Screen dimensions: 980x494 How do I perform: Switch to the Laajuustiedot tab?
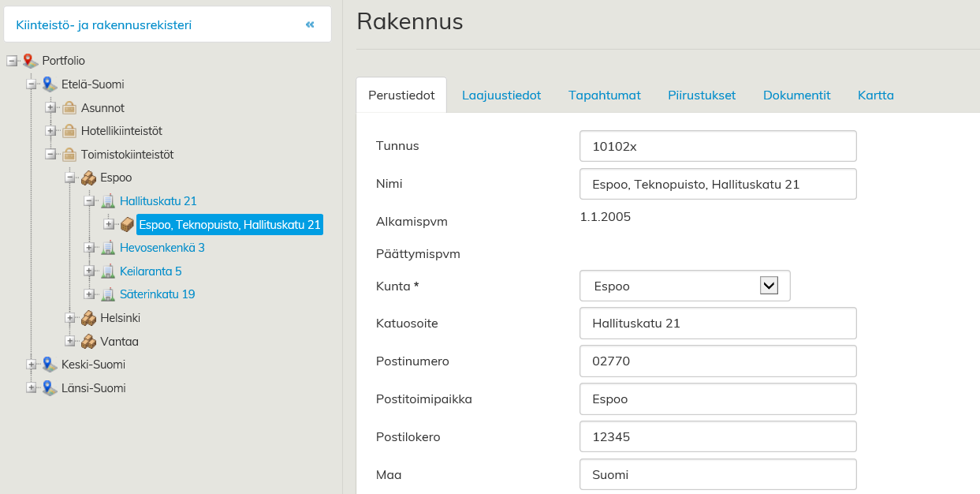(x=501, y=95)
